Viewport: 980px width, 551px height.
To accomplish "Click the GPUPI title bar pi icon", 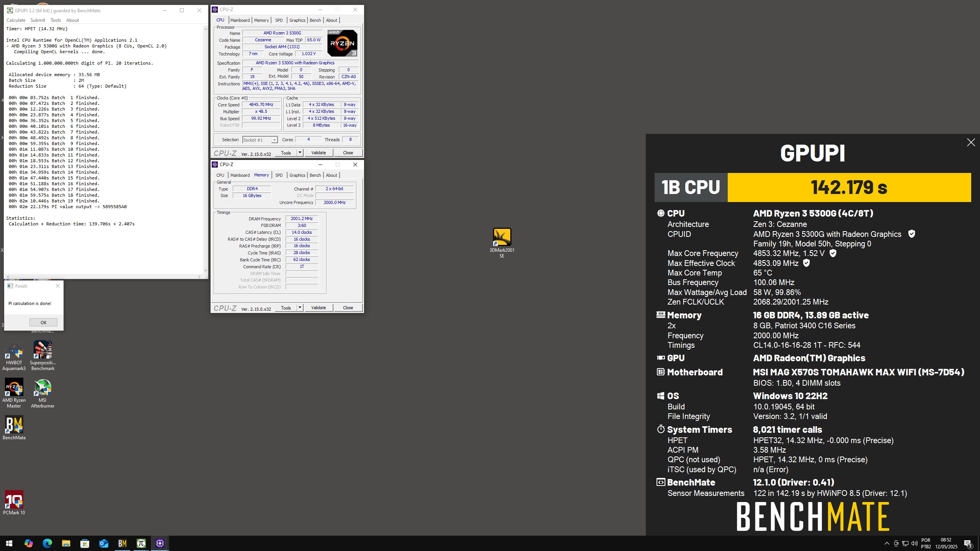I will [10, 10].
